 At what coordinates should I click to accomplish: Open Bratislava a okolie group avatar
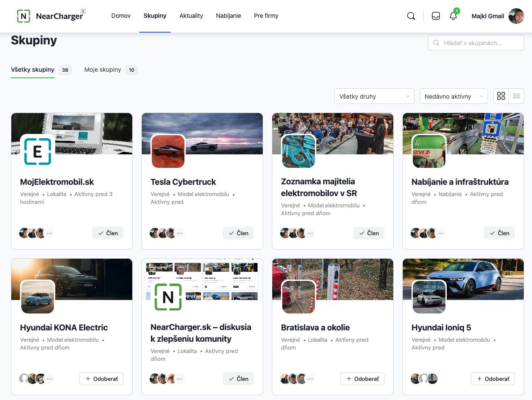(x=298, y=297)
